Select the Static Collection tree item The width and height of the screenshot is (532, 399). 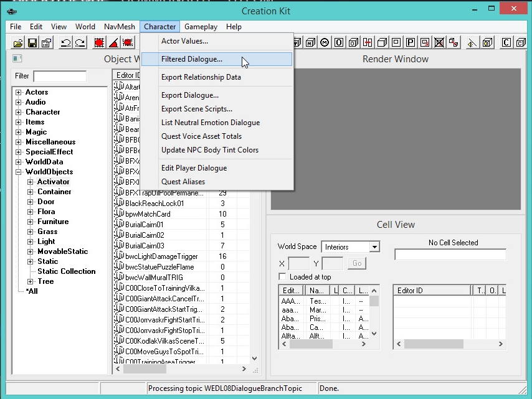[x=67, y=271]
